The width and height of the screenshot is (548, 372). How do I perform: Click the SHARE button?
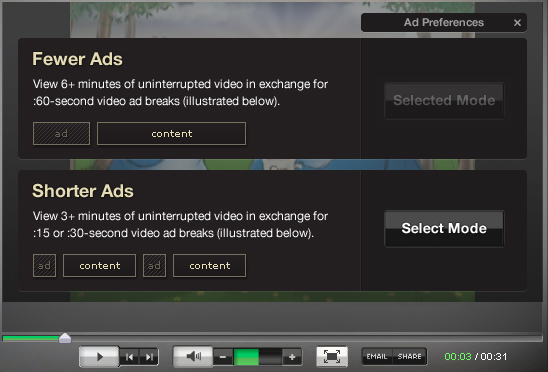coord(410,357)
